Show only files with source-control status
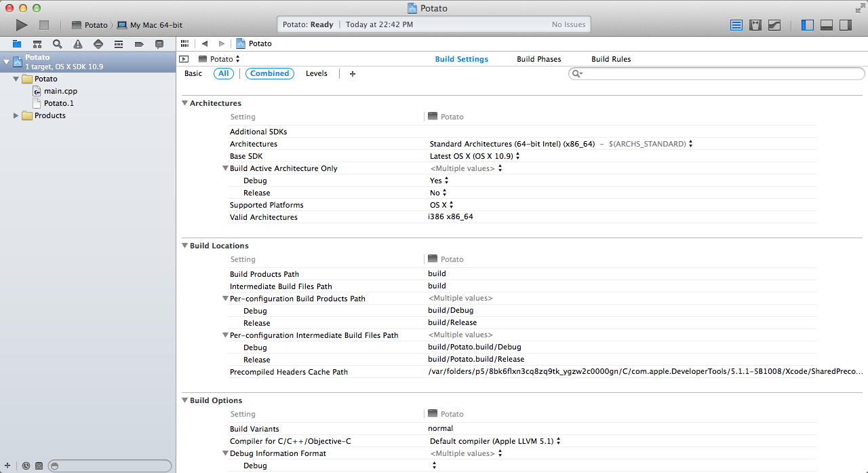The height and width of the screenshot is (473, 868). pyautogui.click(x=39, y=466)
